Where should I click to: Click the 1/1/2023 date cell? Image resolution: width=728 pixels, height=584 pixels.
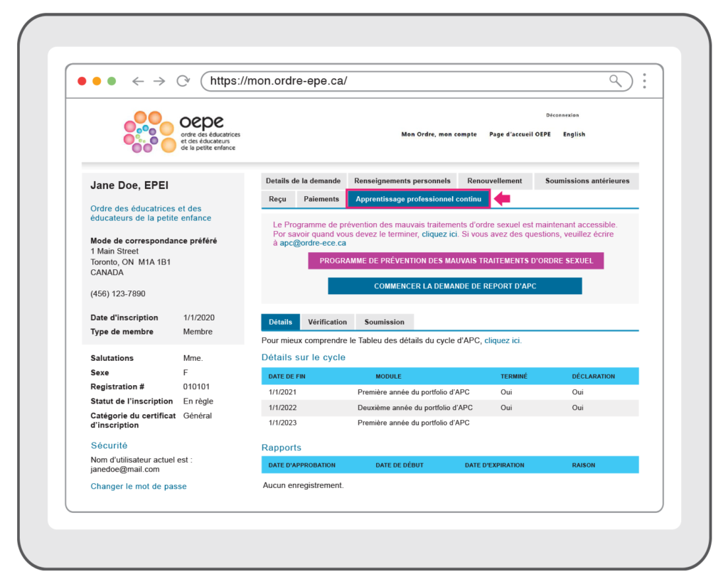pyautogui.click(x=282, y=423)
